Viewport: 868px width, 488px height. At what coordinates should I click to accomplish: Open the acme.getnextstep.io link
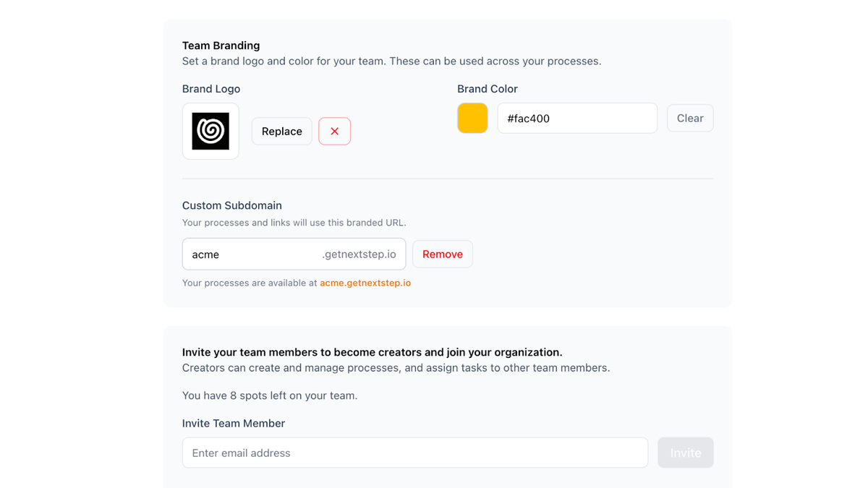(x=365, y=283)
